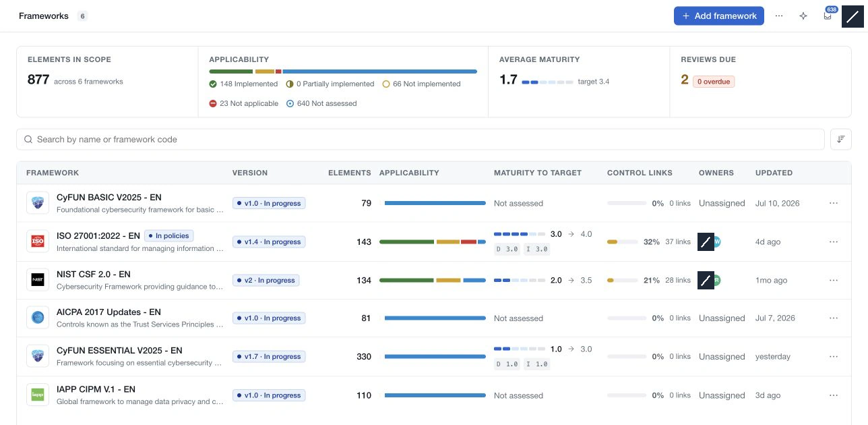Screen dimensions: 868x425
Task: Click the 0 overdue badge
Action: 714,82
